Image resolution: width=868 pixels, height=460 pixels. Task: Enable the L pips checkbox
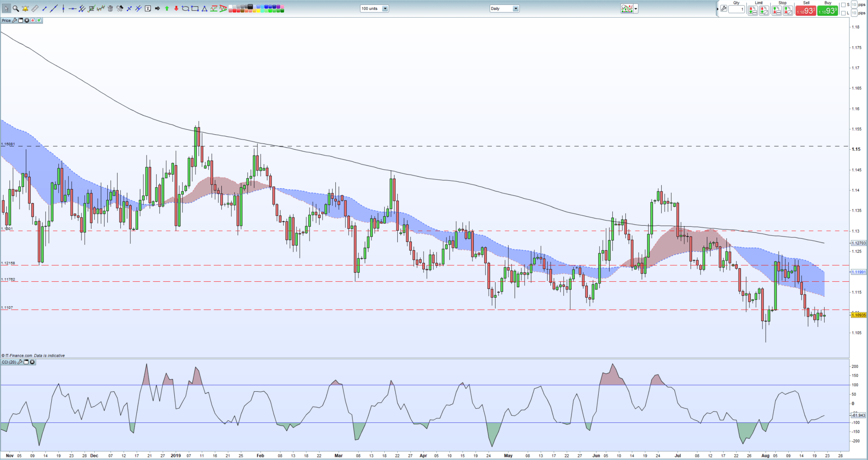click(843, 13)
